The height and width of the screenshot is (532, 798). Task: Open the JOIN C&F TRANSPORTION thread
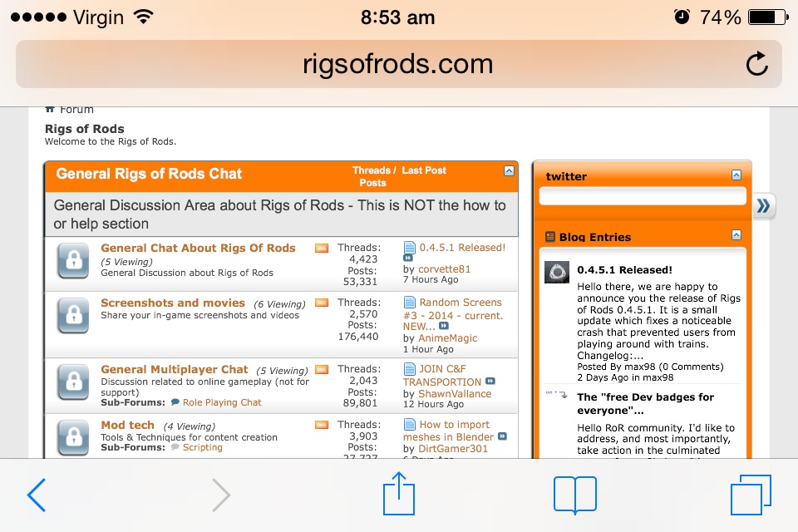point(442,375)
